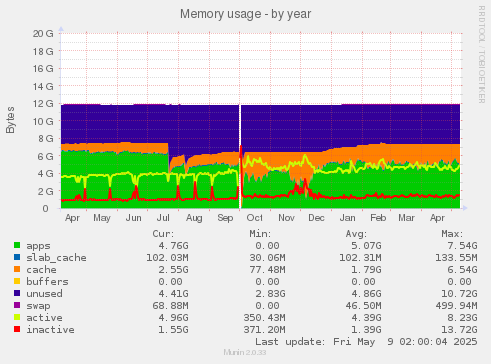Image resolution: width=491 pixels, height=364 pixels.
Task: Click the yellow buffers legend swatch
Action: 17,281
